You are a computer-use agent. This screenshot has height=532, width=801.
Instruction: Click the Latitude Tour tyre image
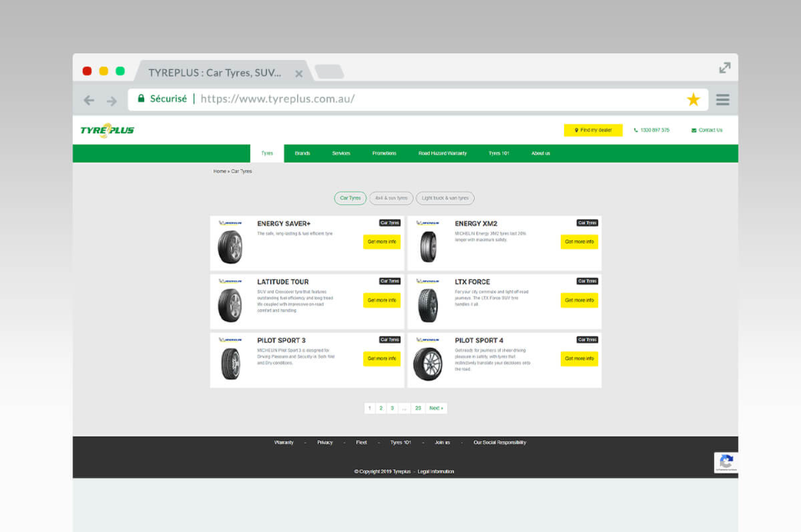click(230, 305)
